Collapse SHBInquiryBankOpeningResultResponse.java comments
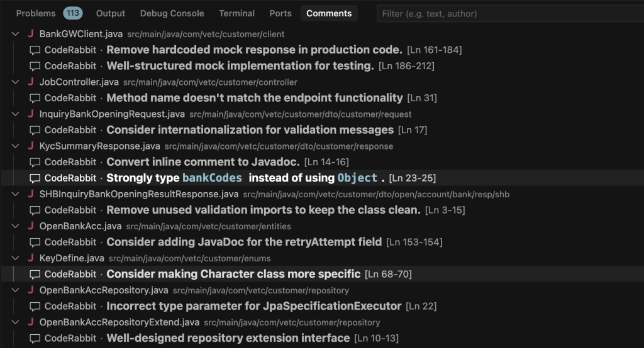 click(x=15, y=193)
